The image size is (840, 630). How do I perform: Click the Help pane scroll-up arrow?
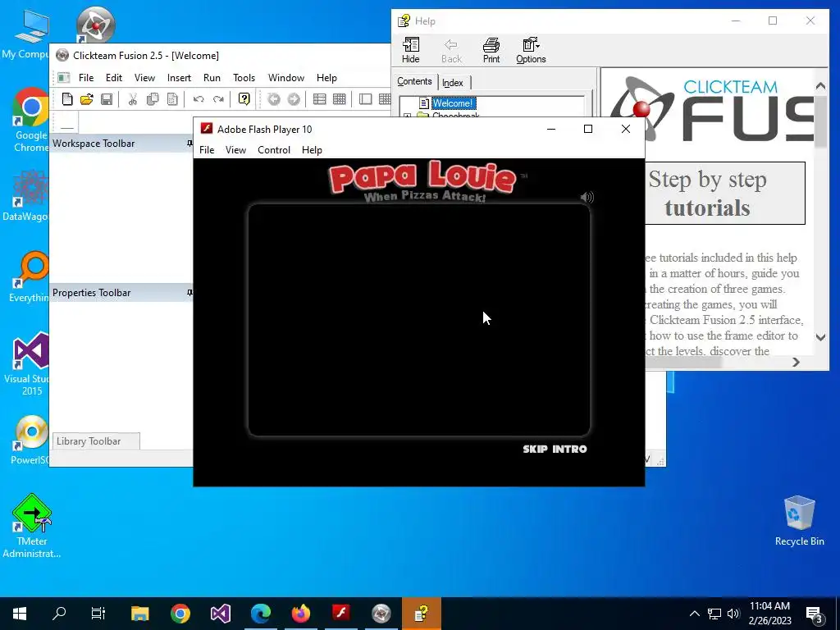tap(820, 85)
